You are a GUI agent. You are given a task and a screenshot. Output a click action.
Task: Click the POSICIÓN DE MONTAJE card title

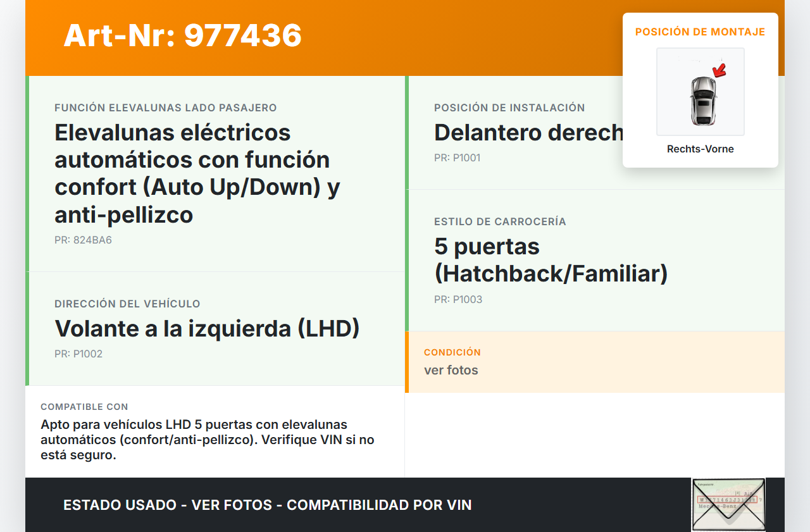(700, 32)
